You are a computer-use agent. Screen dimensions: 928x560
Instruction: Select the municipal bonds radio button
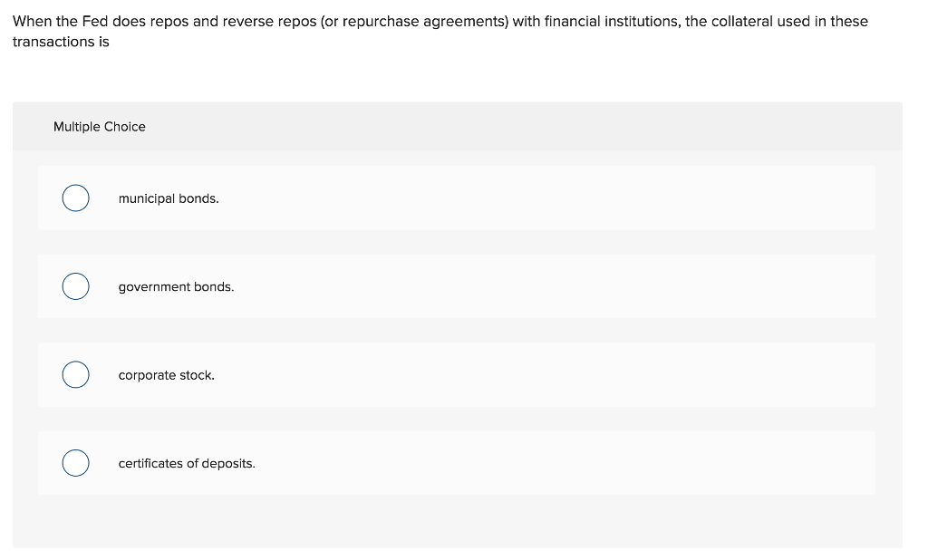[75, 198]
